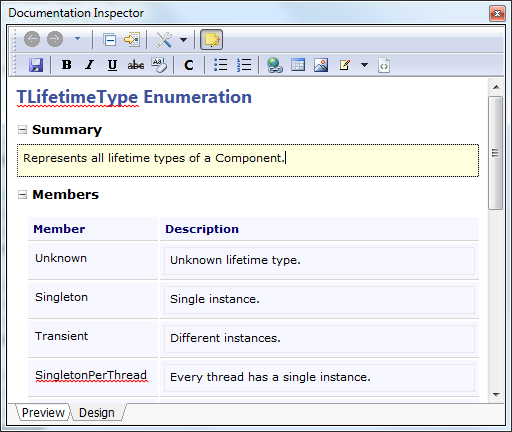Toggle italic formatting

point(89,65)
